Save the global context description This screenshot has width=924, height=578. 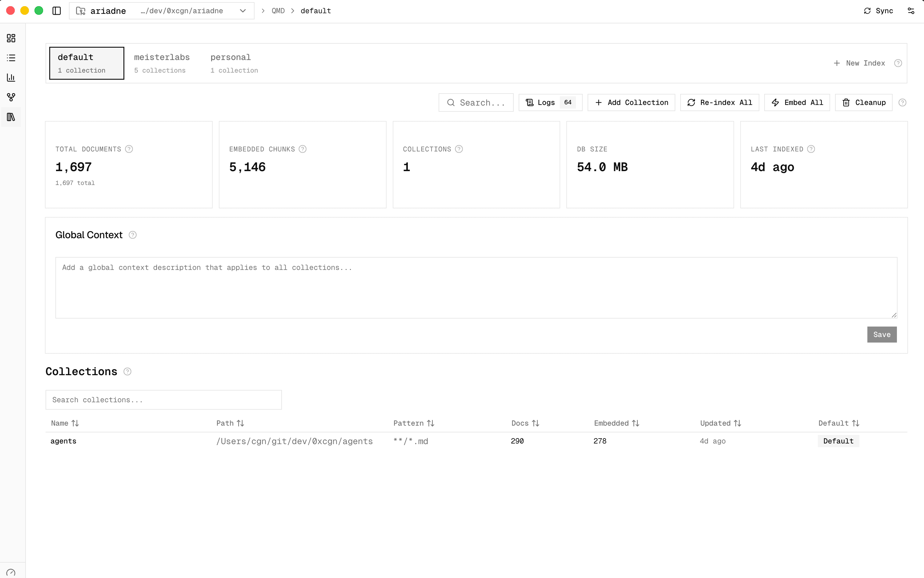[x=882, y=334]
